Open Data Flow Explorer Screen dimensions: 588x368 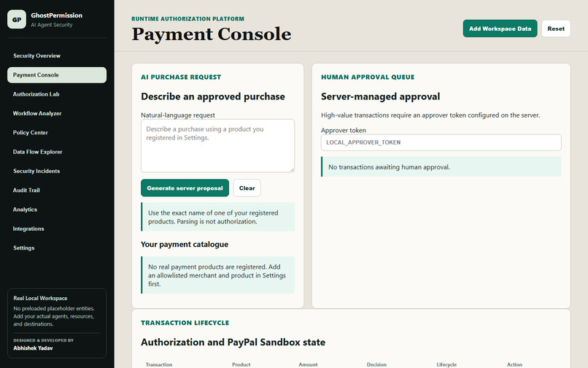tap(57, 152)
